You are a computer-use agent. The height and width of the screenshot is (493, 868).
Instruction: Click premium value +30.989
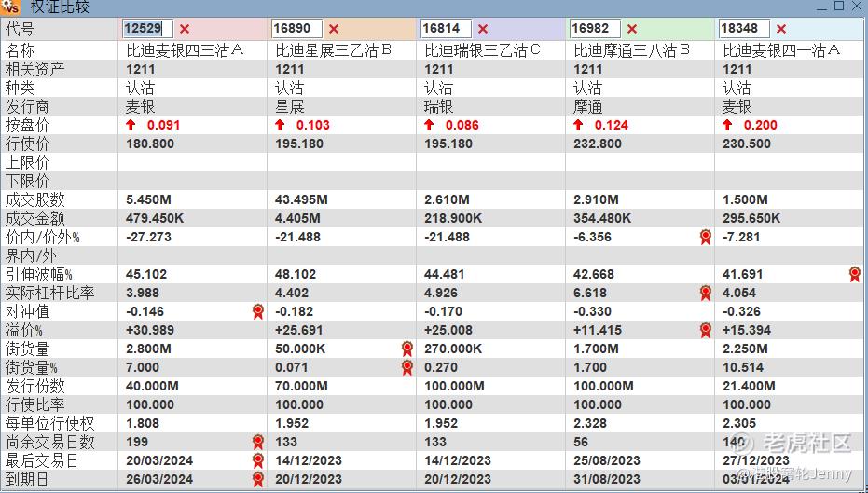[150, 330]
